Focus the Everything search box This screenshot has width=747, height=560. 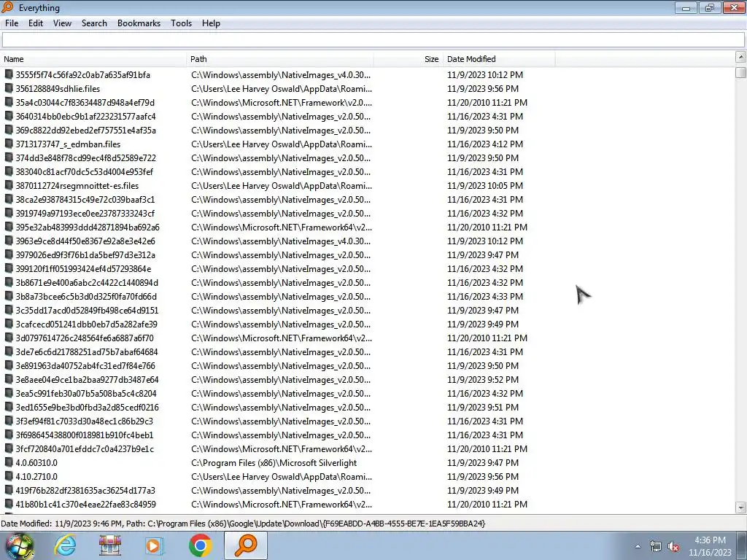(x=373, y=40)
